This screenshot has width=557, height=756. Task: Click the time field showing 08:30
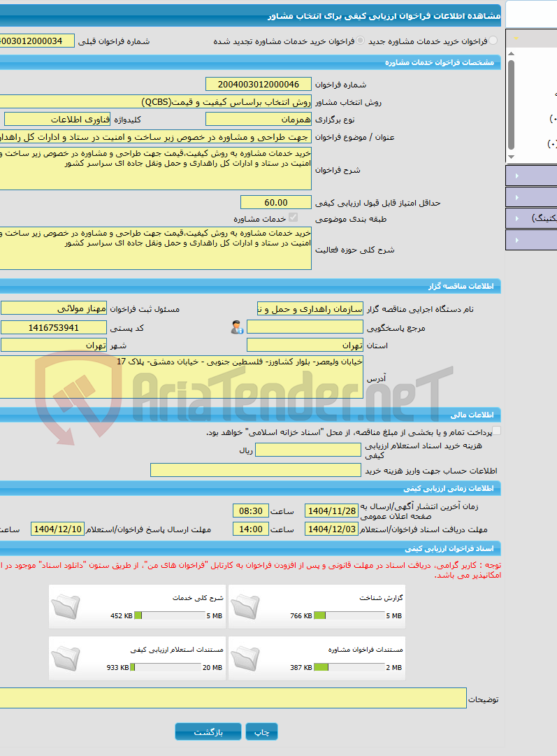point(251,511)
